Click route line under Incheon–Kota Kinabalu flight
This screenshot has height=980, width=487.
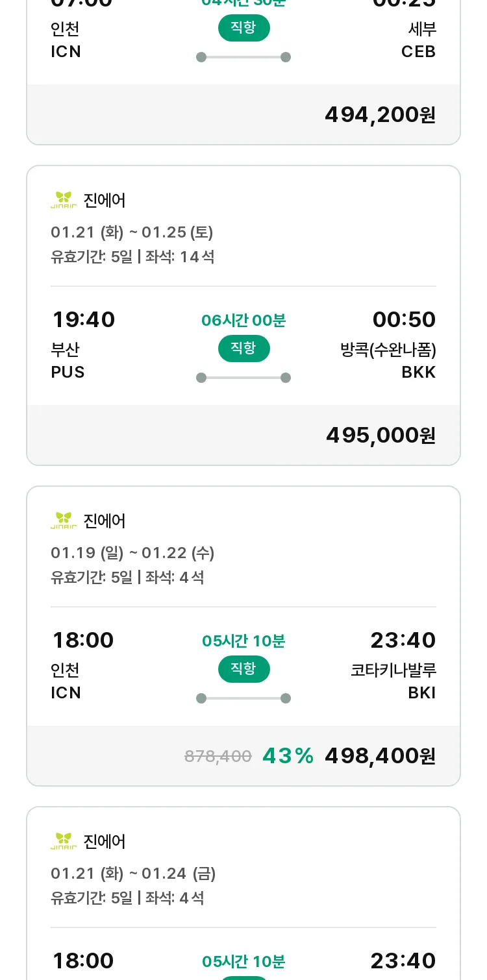click(x=243, y=698)
